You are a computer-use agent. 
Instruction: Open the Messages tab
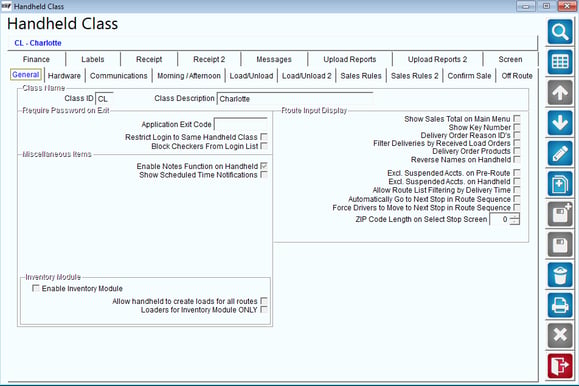(274, 59)
